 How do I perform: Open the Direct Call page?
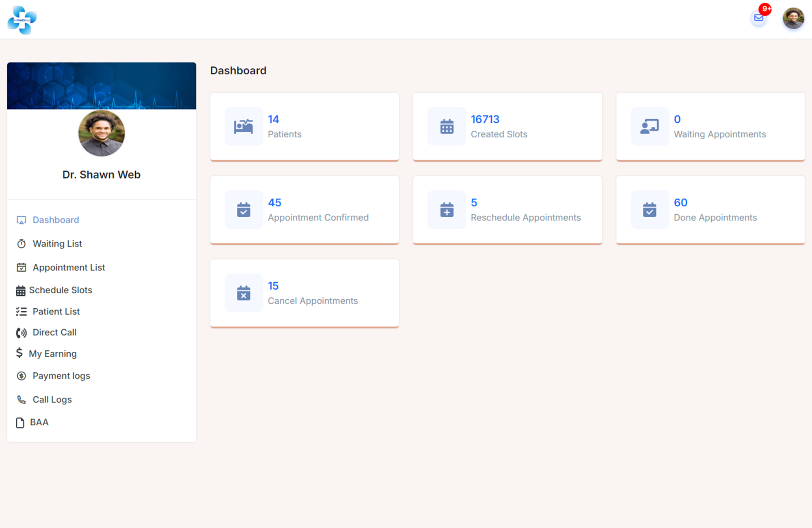point(54,332)
